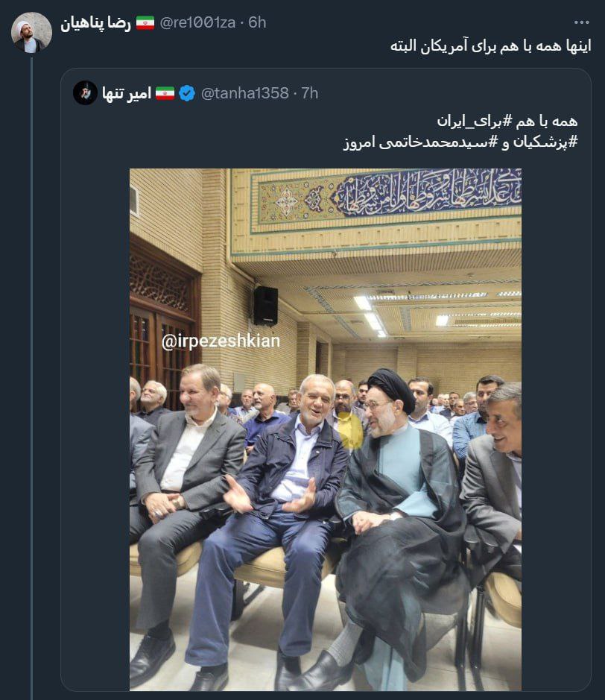
Task: Visit the @tanha1358 handle
Action: 244,93
